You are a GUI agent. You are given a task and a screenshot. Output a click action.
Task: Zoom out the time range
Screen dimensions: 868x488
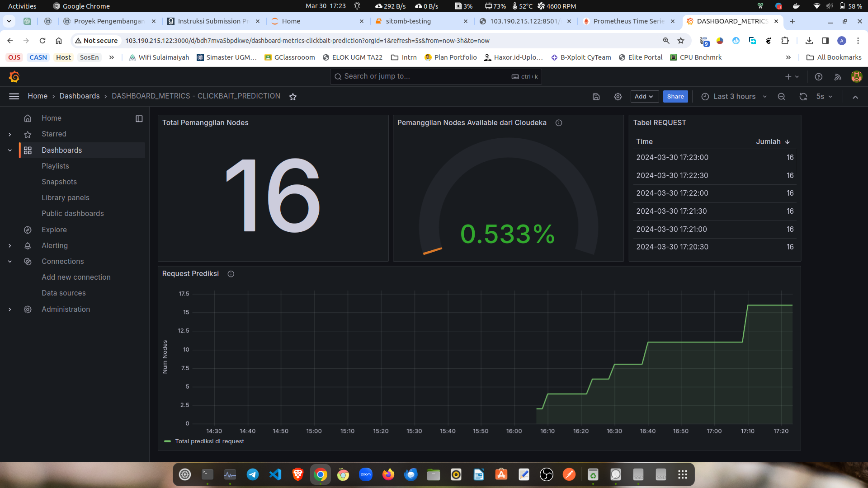coord(781,97)
